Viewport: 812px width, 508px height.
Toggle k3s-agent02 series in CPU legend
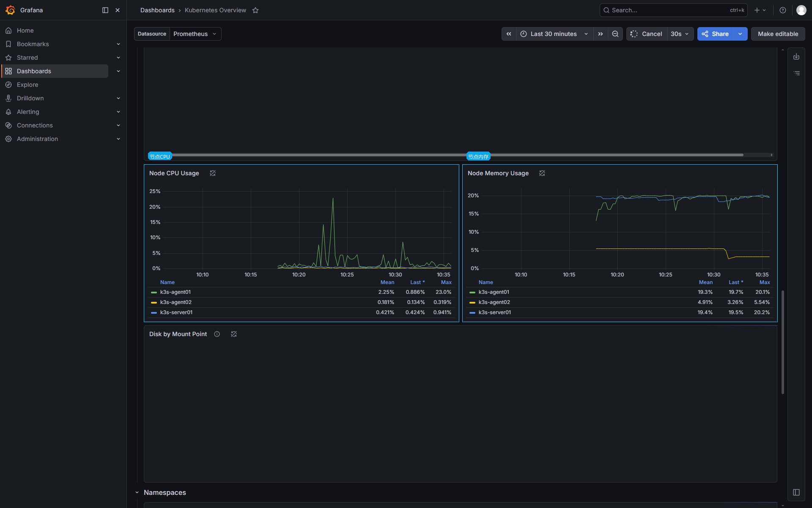[x=176, y=302]
